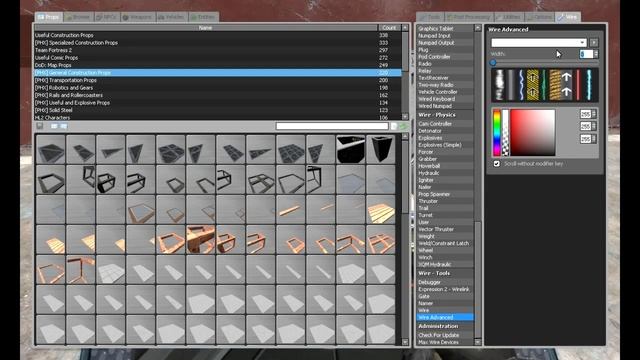Choose the Hoverball tool

click(445, 166)
